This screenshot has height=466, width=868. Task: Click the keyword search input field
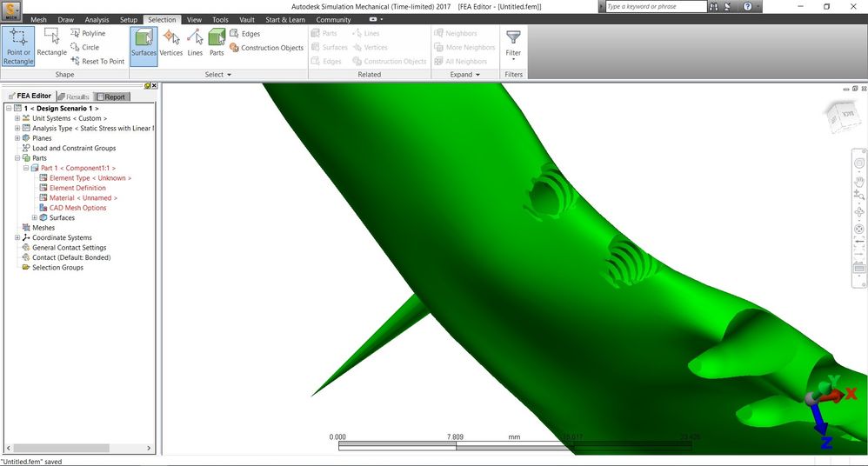point(656,7)
